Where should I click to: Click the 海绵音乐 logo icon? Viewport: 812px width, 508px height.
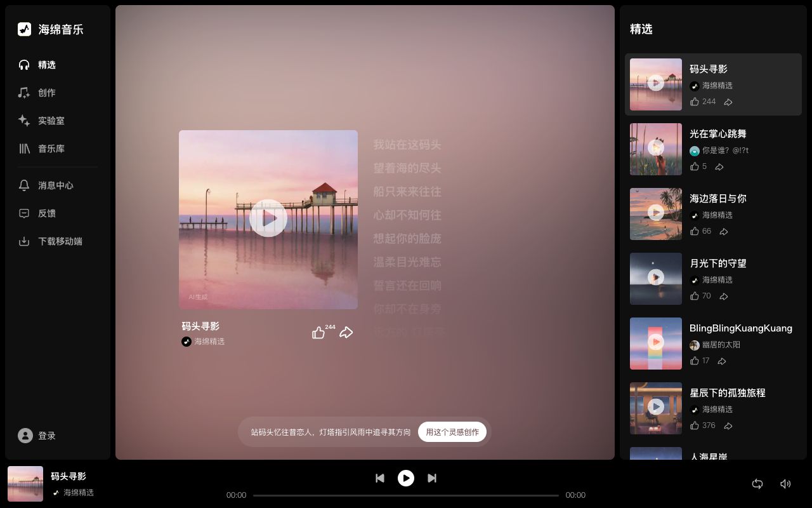pos(25,29)
